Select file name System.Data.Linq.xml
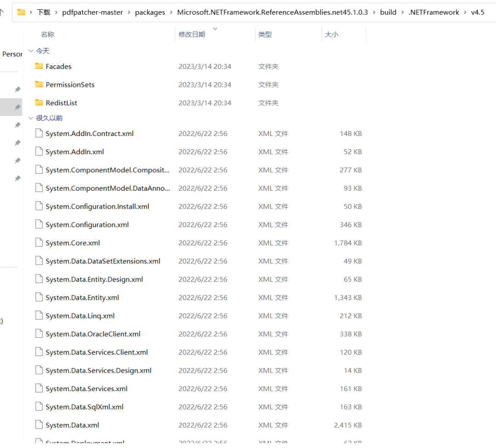496x448 pixels. pos(80,316)
